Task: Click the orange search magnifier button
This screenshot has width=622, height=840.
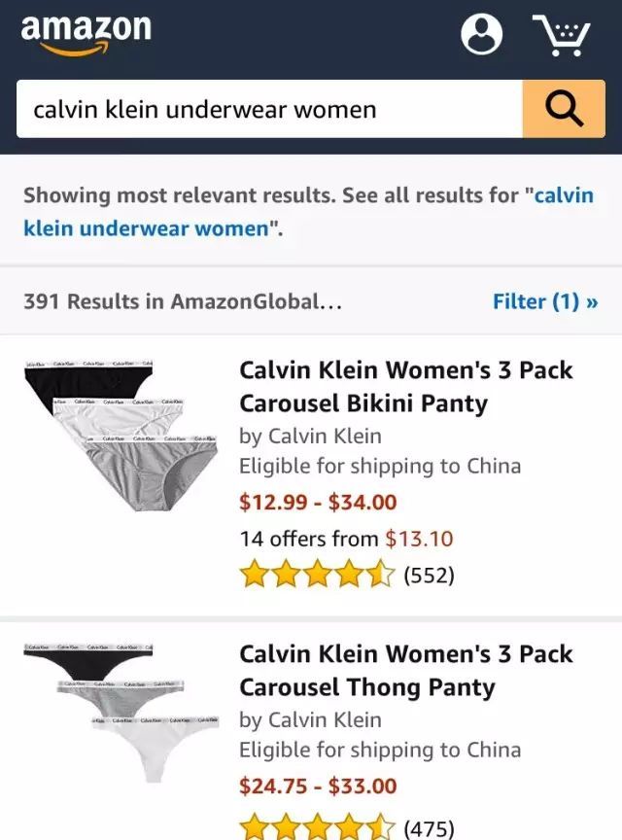Action: 564,109
